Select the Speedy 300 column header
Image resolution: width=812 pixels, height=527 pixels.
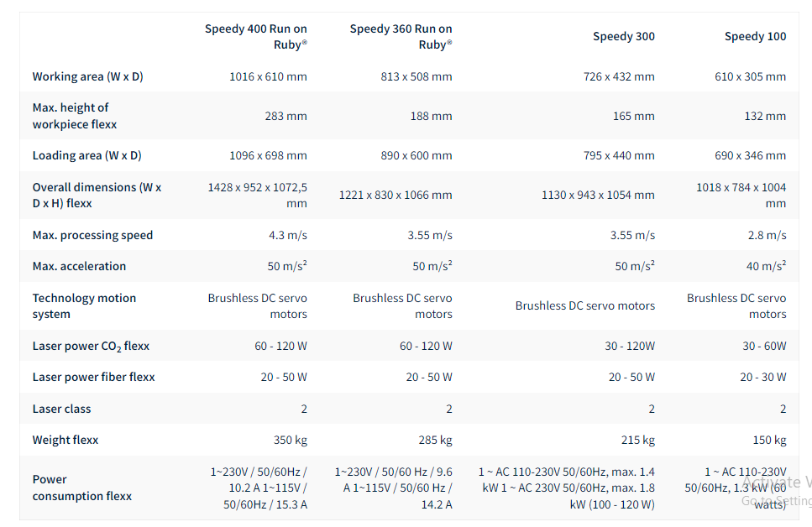coord(623,37)
